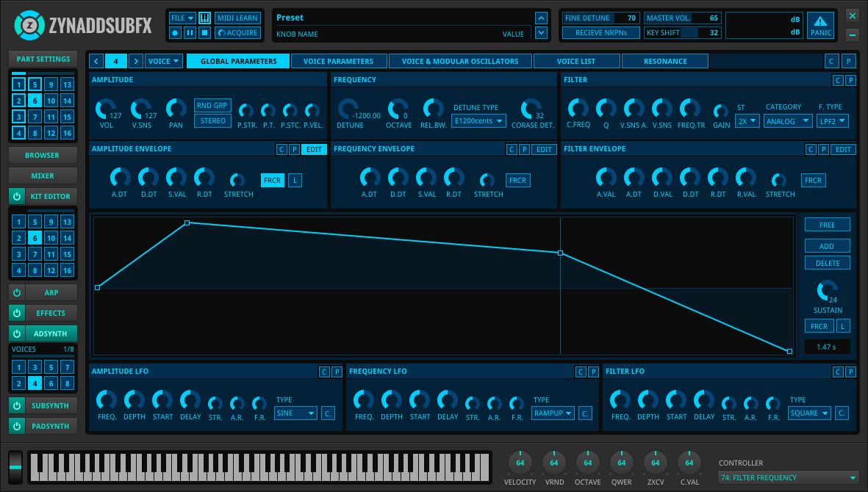Toggle the virtual keyboard icon
868x492 pixels.
[x=205, y=18]
